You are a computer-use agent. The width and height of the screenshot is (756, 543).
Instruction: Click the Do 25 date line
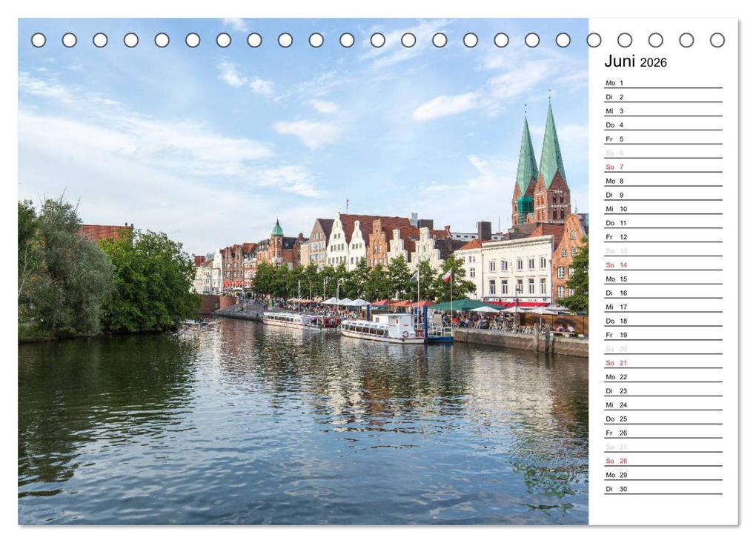click(614, 418)
